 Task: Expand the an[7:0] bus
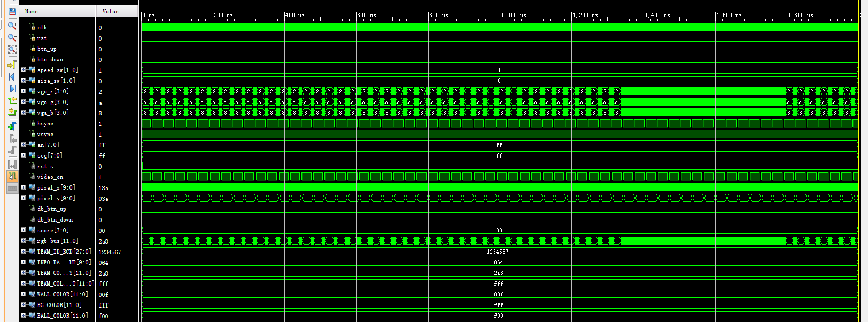[23, 145]
